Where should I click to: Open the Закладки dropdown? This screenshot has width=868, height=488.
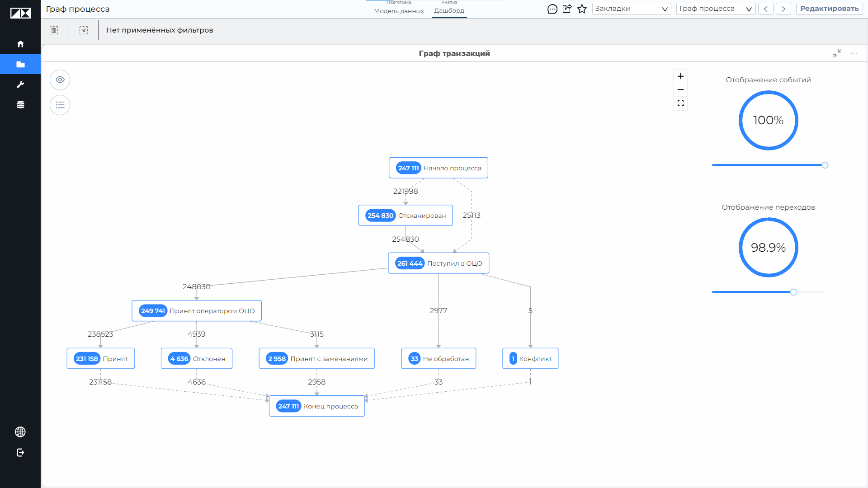click(632, 9)
